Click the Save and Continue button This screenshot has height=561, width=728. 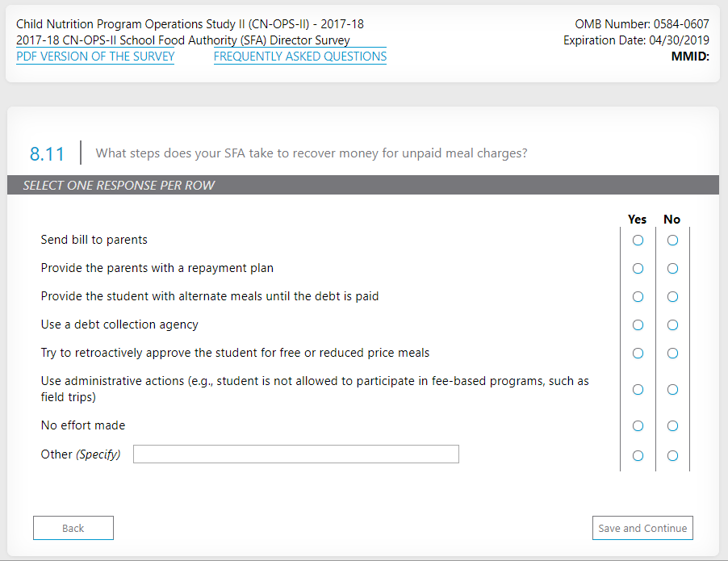pyautogui.click(x=642, y=529)
